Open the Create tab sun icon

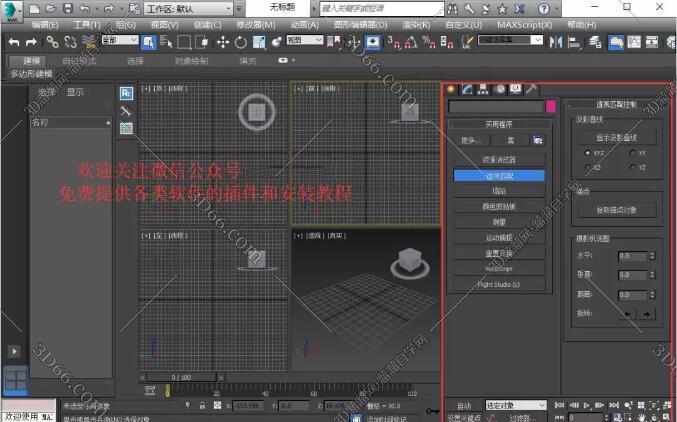coord(452,89)
